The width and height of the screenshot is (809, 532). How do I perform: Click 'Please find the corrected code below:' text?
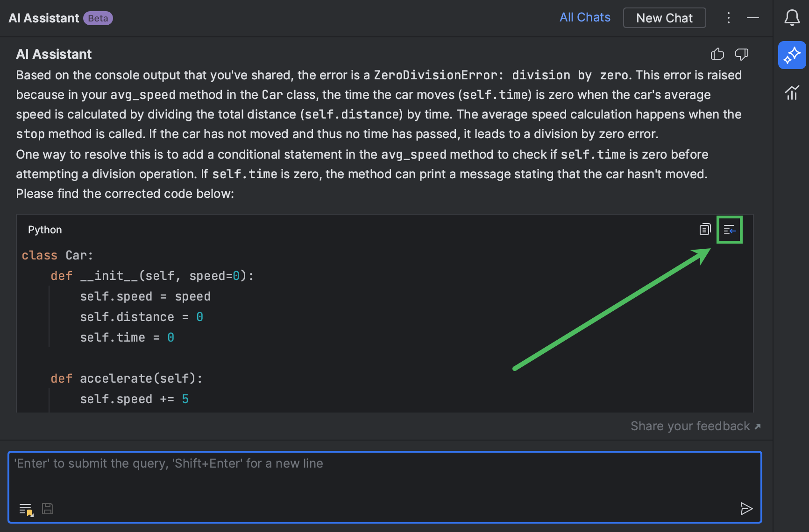125,194
